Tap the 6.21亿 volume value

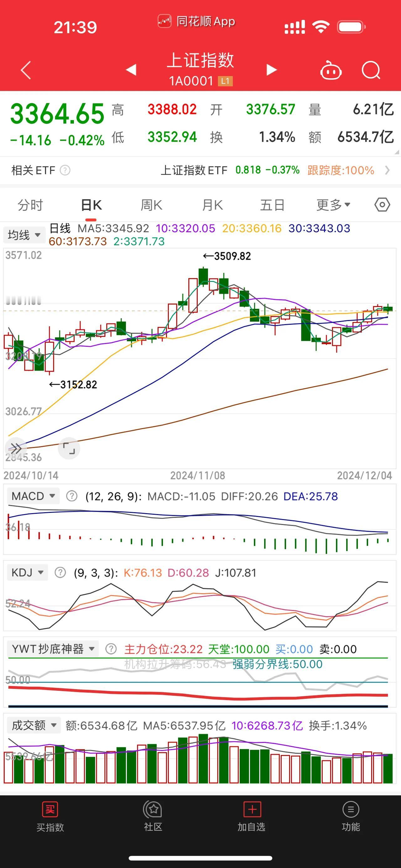tap(373, 110)
